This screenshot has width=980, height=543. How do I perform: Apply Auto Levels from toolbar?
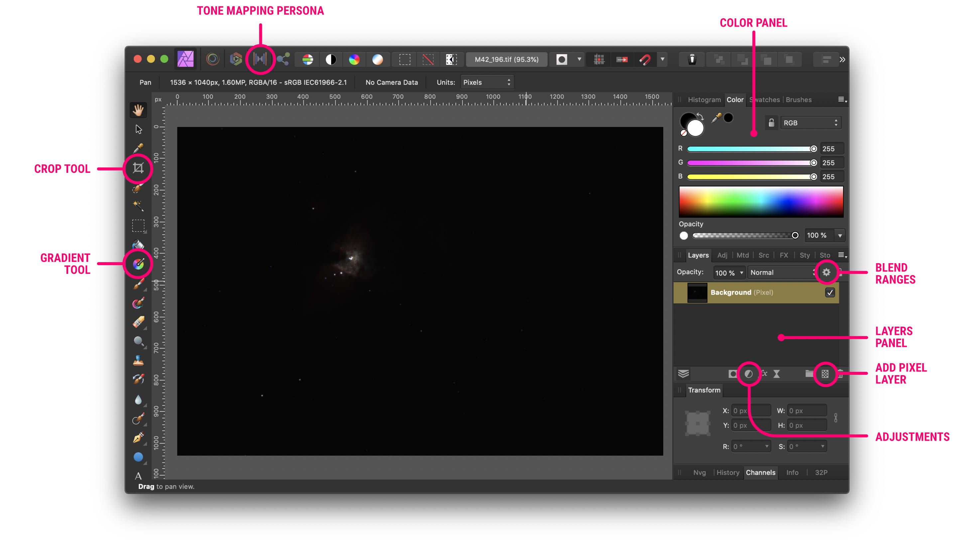point(307,59)
